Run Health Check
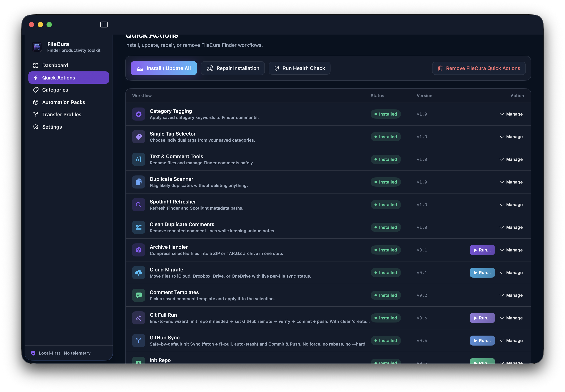The width and height of the screenshot is (565, 392). [x=299, y=68]
